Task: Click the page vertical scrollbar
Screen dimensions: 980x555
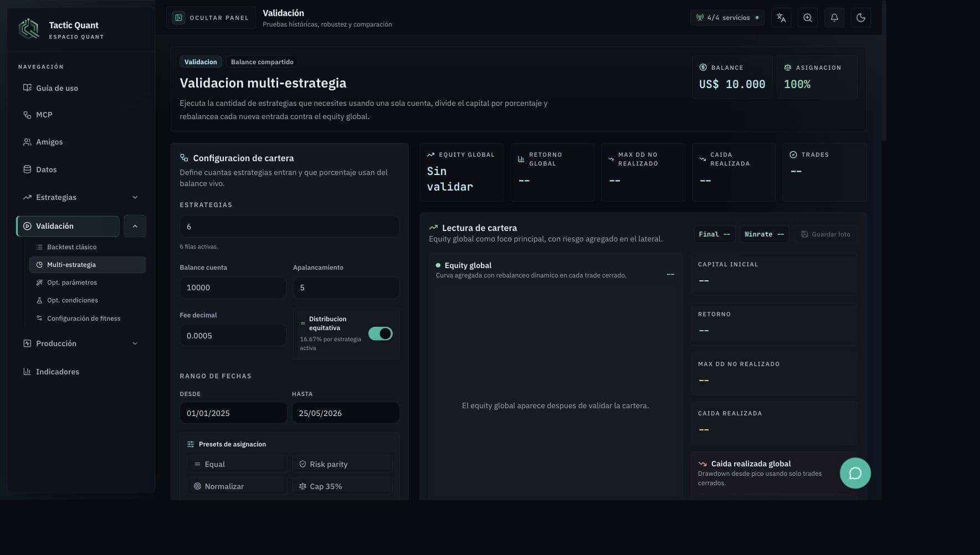Action: 884,70
